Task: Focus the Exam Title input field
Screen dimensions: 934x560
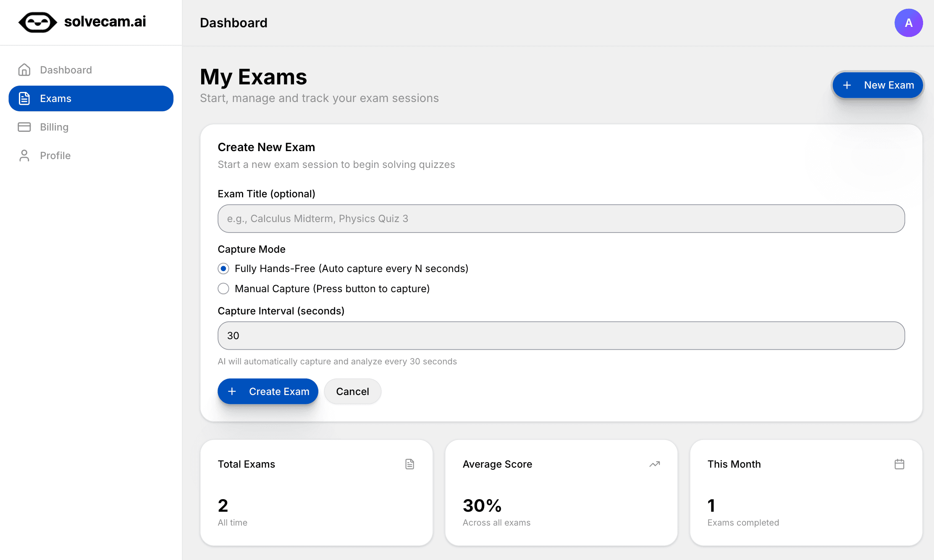Action: click(x=561, y=219)
